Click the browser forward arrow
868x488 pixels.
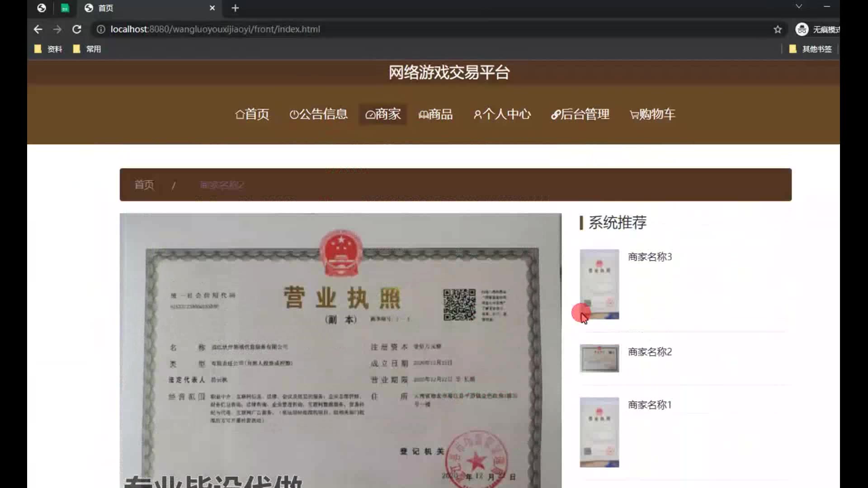pos(57,29)
